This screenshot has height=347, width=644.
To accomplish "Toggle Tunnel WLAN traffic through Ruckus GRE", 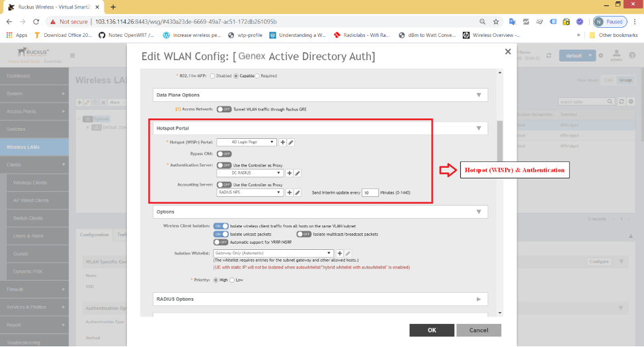I will click(224, 109).
